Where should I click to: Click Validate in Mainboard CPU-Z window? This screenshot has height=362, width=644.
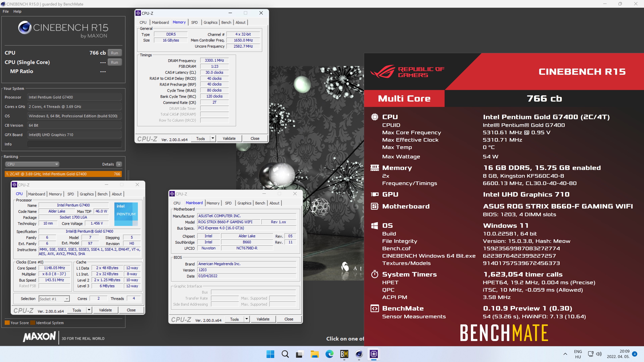tap(263, 319)
